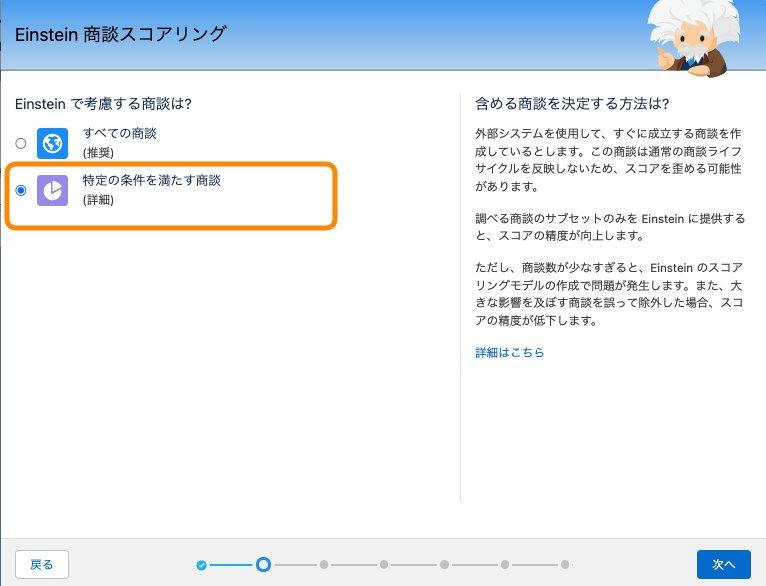766x586 pixels.
Task: Click the last step dot in progress bar
Action: point(565,565)
